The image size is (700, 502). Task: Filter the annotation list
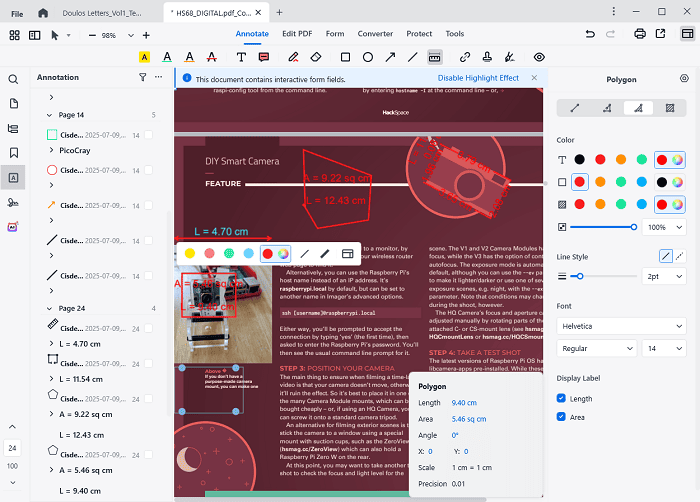click(x=142, y=77)
